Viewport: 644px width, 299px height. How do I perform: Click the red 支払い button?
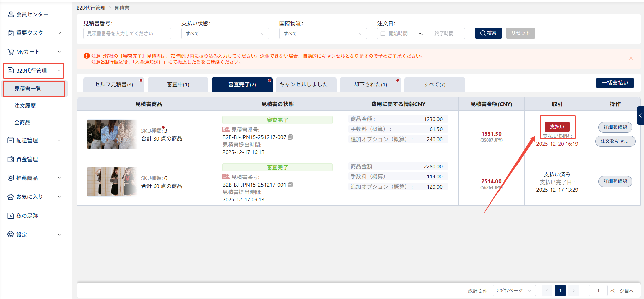point(557,127)
